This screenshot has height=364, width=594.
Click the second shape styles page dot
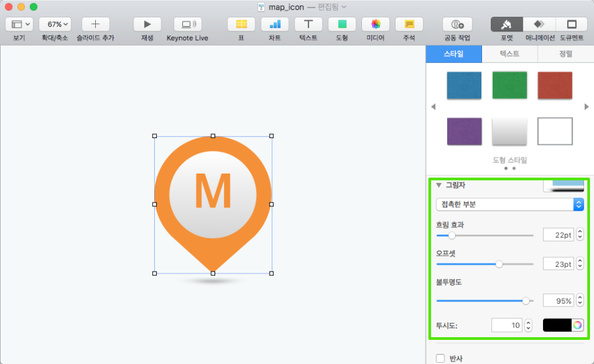coord(514,168)
